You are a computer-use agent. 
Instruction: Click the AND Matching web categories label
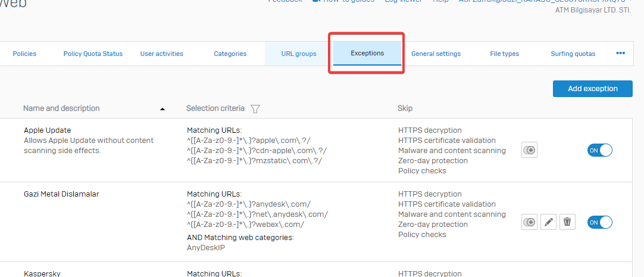click(240, 238)
